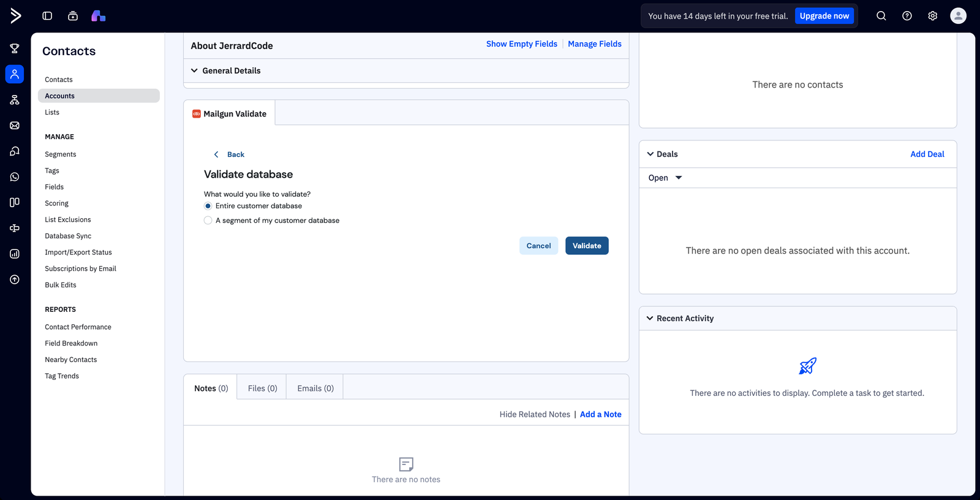
Task: Click the Mailgun Validate red logo icon
Action: point(197,114)
